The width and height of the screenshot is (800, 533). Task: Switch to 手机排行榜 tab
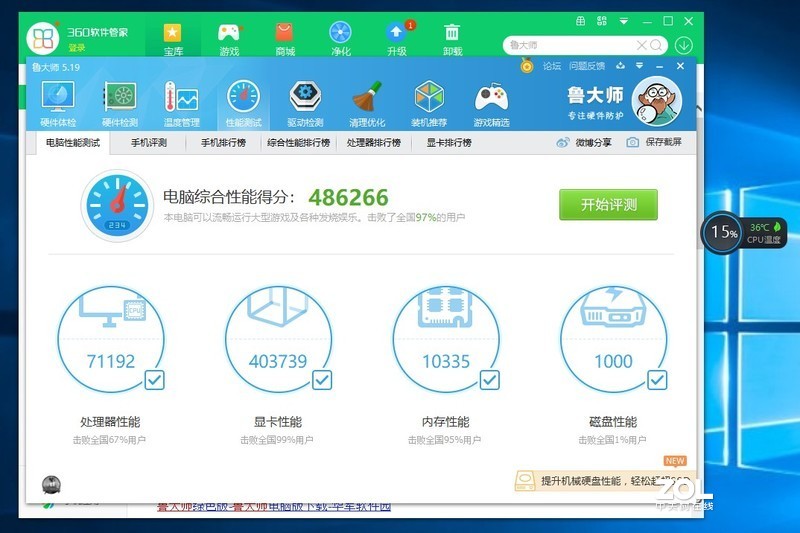tap(223, 143)
